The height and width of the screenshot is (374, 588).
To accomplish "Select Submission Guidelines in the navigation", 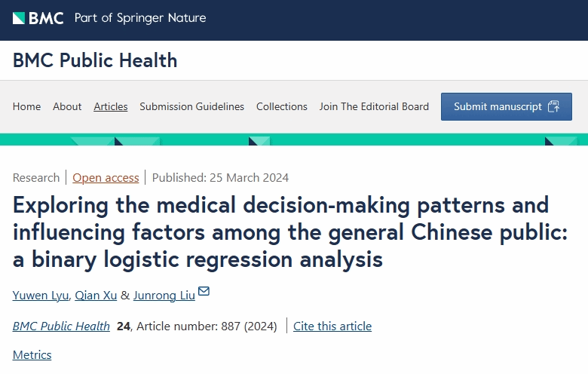I will point(191,106).
